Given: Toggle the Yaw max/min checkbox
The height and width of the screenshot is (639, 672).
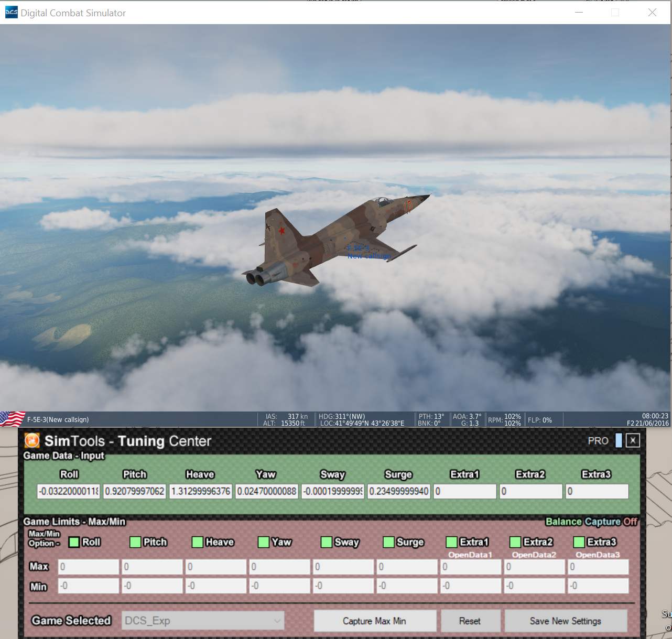Looking at the screenshot, I should 263,542.
